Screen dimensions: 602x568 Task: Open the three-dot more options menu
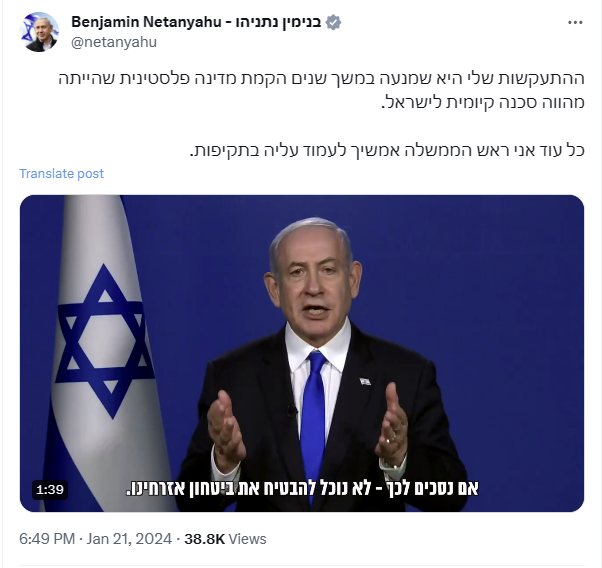coord(575,23)
